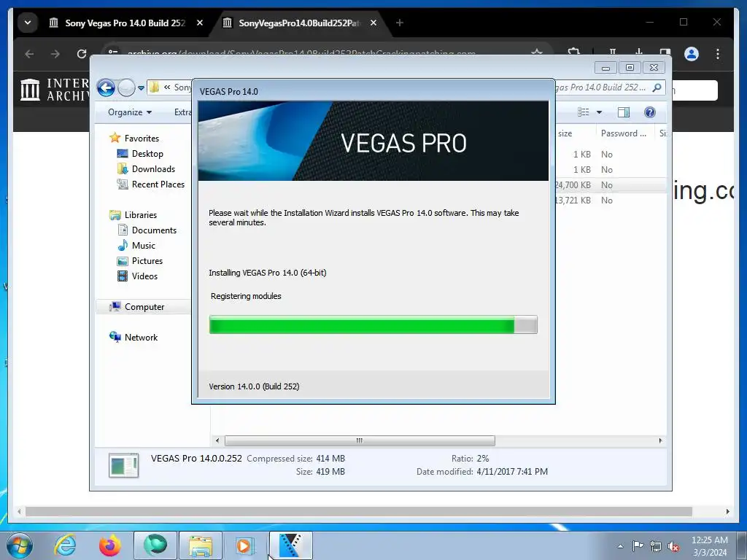Open the Windows Start menu
Image resolution: width=747 pixels, height=560 pixels.
(19, 545)
